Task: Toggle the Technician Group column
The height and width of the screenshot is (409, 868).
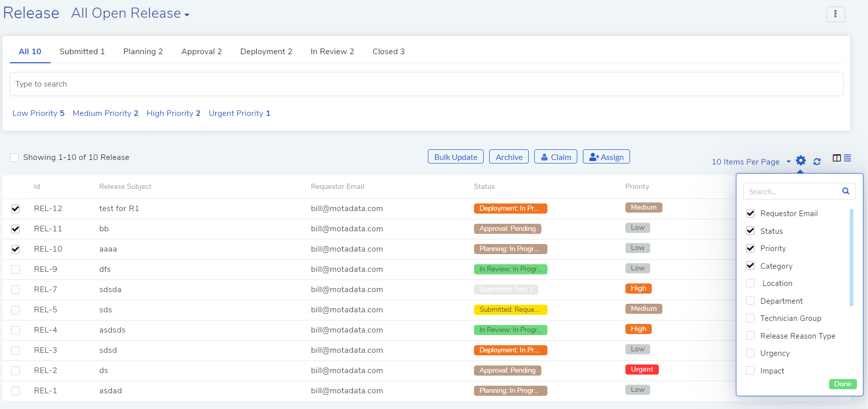Action: pyautogui.click(x=751, y=318)
